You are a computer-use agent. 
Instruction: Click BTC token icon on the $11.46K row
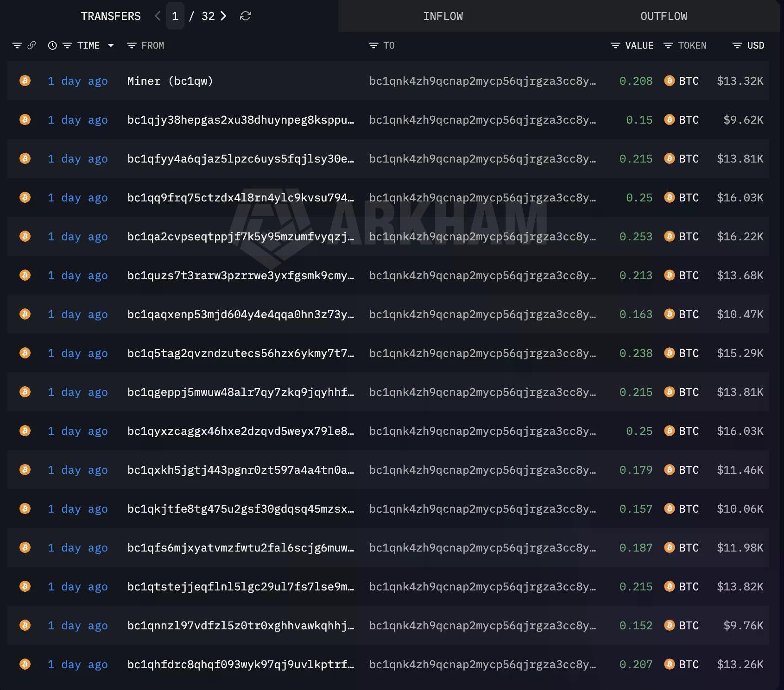click(x=669, y=470)
